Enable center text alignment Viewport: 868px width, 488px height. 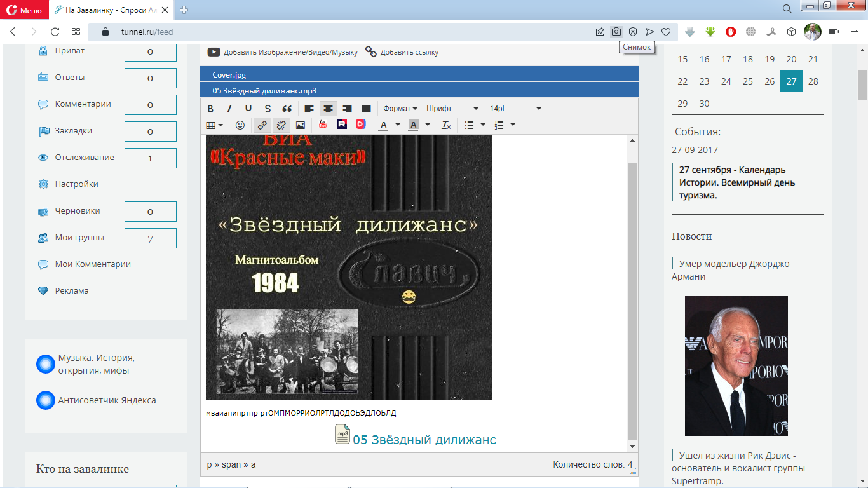click(328, 109)
